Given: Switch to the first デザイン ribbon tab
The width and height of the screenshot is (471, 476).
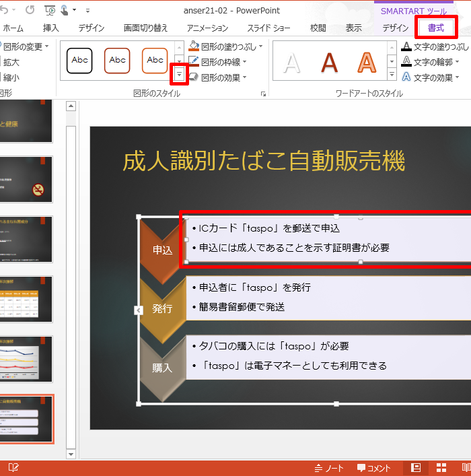Looking at the screenshot, I should (x=91, y=28).
